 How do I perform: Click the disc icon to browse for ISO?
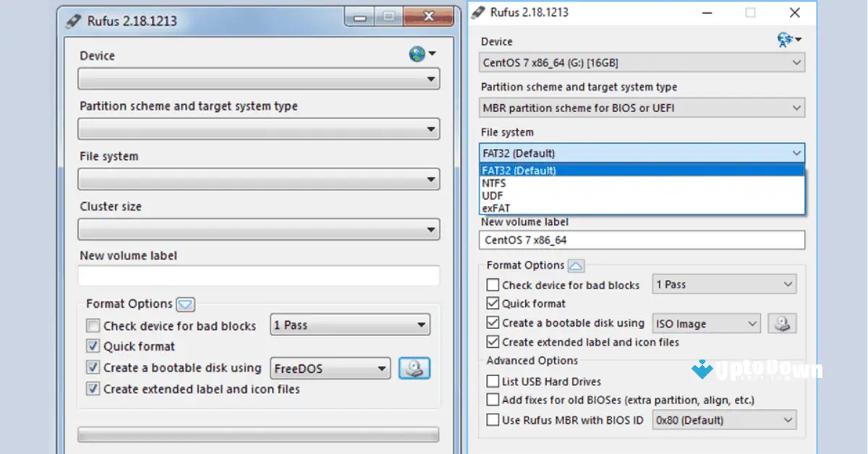(414, 368)
